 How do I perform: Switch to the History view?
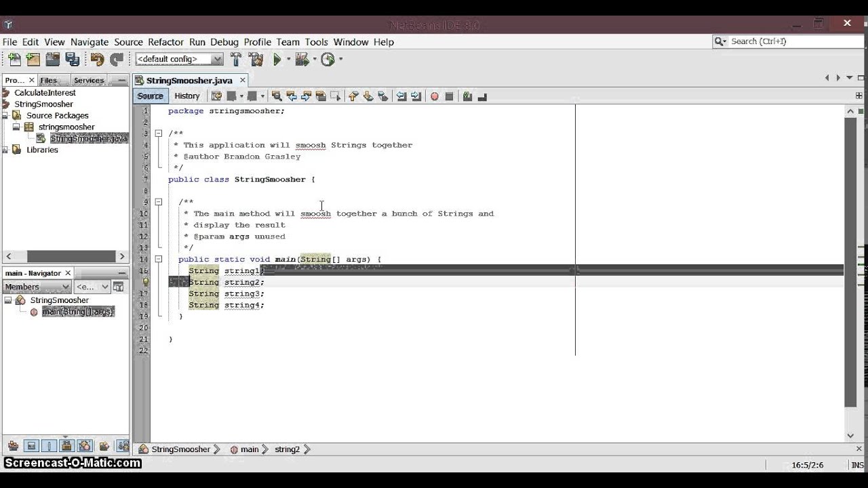point(187,96)
